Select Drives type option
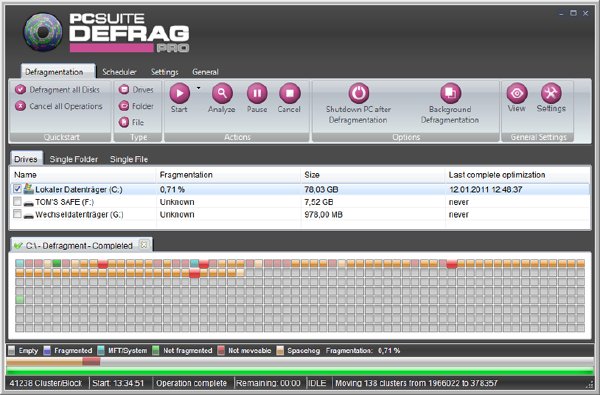Screen dimensions: 600x395 136,90
